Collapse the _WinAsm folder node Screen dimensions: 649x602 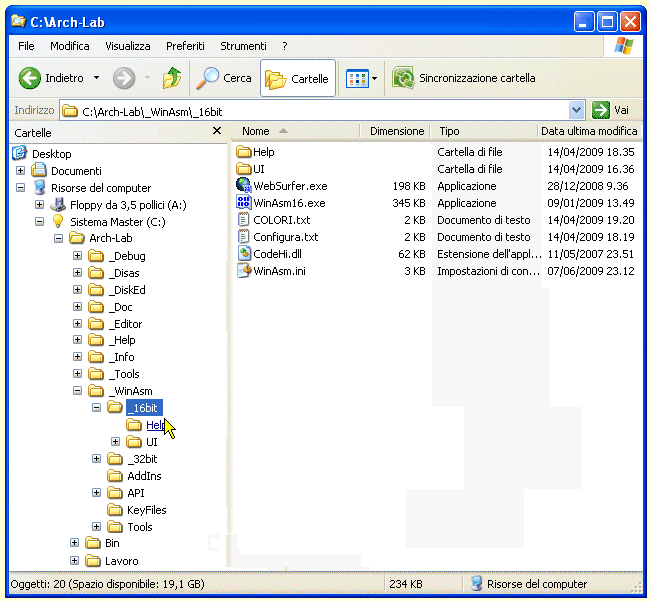click(x=77, y=390)
